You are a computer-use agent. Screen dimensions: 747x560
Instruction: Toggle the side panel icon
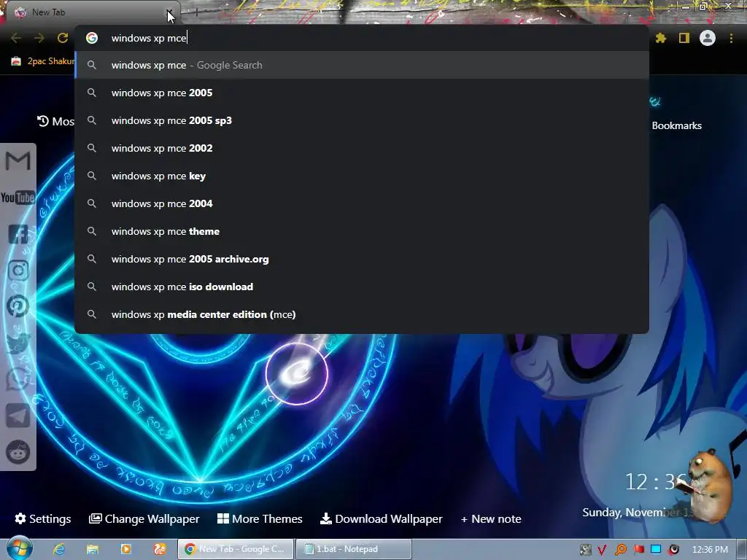[684, 38]
